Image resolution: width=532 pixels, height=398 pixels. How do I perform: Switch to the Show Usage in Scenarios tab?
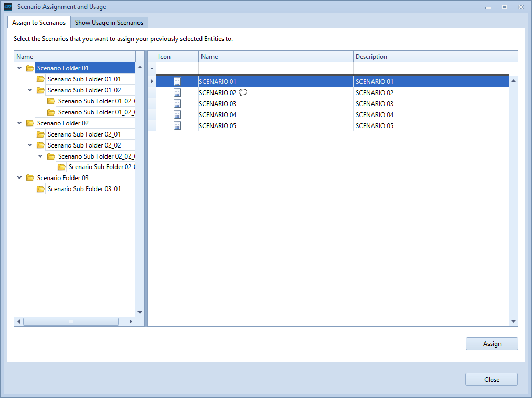click(x=110, y=23)
